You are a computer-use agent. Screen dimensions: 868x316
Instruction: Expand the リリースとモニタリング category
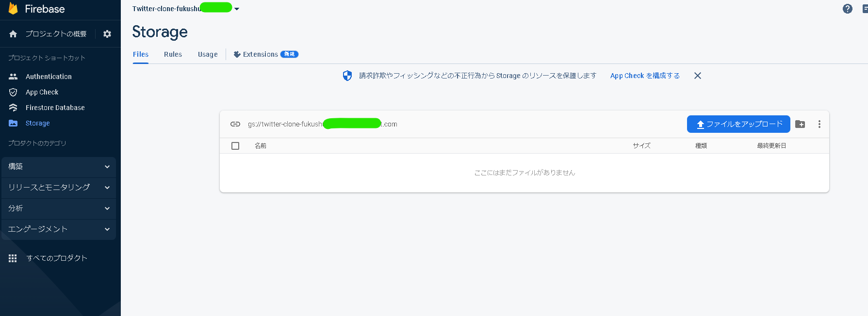(59, 188)
